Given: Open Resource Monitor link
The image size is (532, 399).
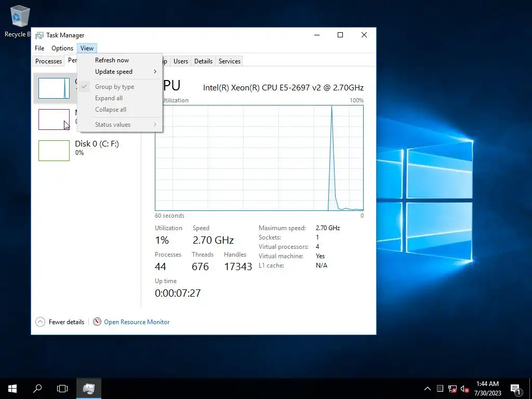Looking at the screenshot, I should click(137, 322).
